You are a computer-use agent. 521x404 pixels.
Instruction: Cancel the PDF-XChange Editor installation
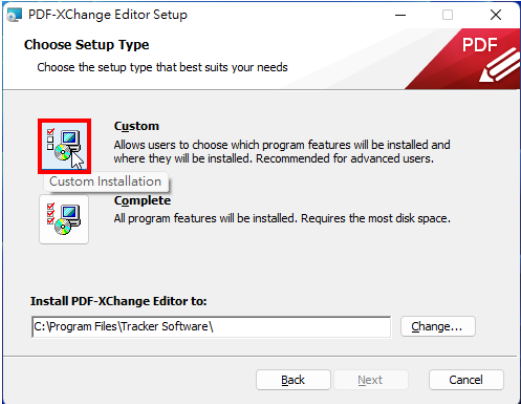[x=466, y=380]
